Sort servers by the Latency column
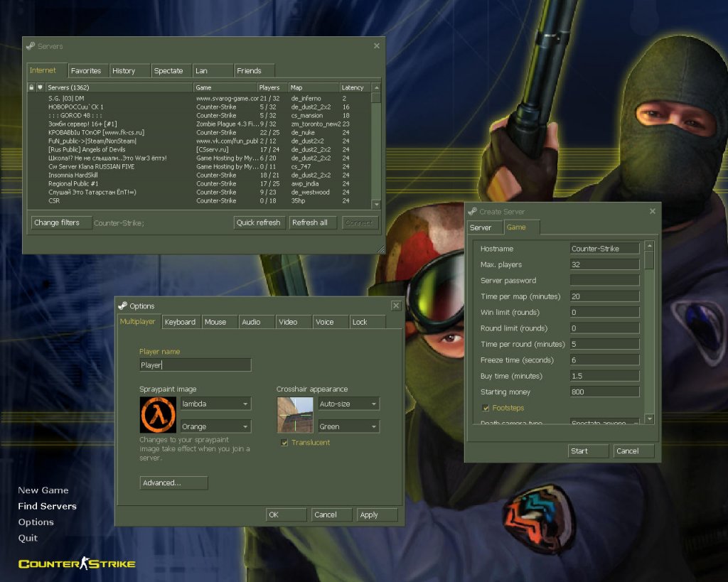This screenshot has width=728, height=582. pos(355,87)
